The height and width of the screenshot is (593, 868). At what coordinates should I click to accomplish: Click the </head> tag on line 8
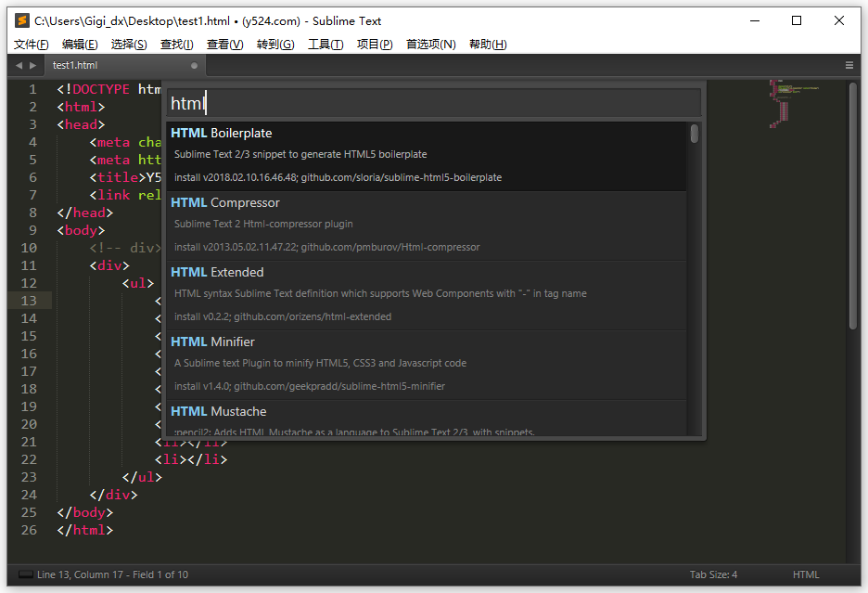tap(84, 213)
